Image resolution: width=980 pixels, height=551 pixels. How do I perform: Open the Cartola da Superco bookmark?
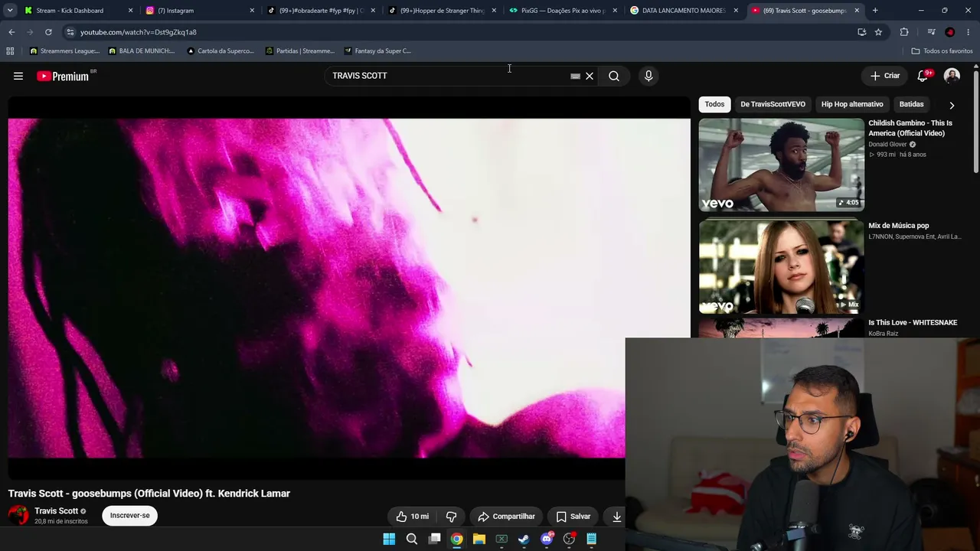point(220,51)
